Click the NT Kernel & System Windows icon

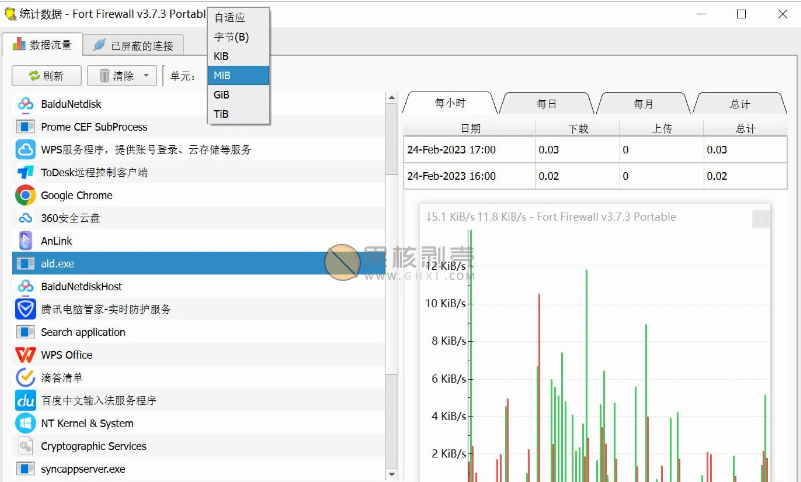(x=25, y=423)
